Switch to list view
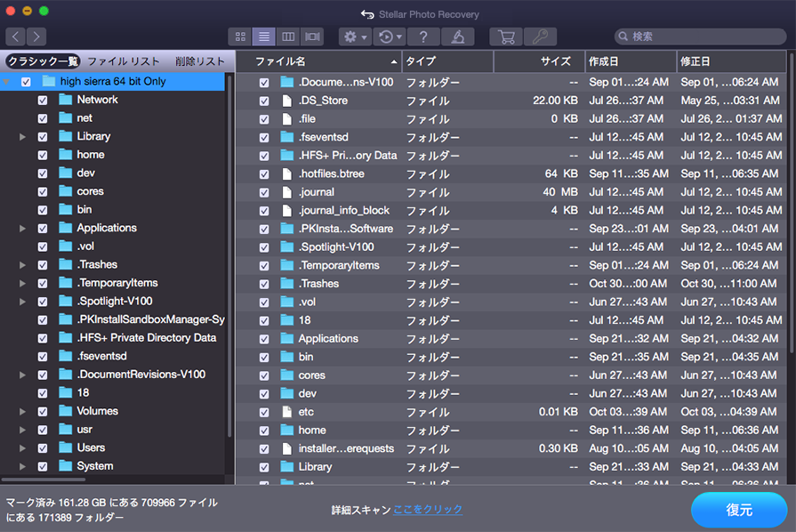 click(264, 36)
